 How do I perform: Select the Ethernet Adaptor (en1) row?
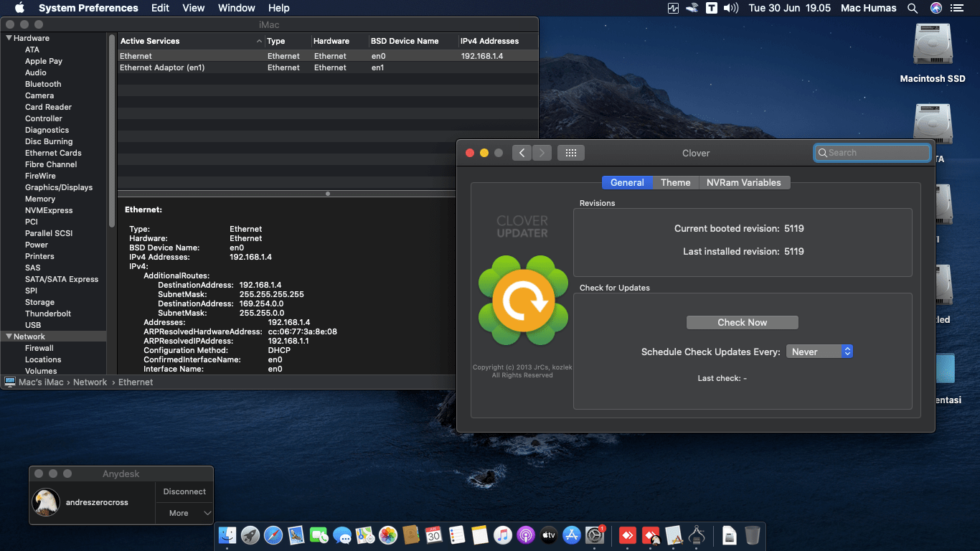(x=328, y=67)
